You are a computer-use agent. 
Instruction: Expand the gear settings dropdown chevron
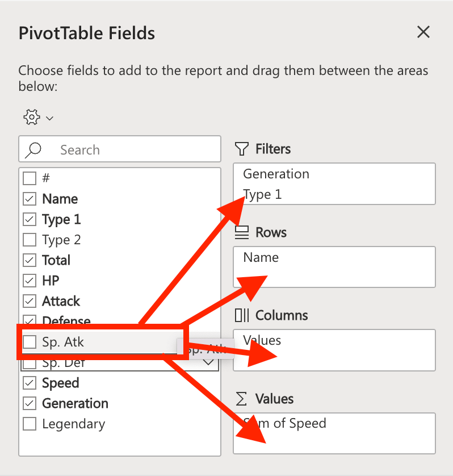[x=50, y=118]
